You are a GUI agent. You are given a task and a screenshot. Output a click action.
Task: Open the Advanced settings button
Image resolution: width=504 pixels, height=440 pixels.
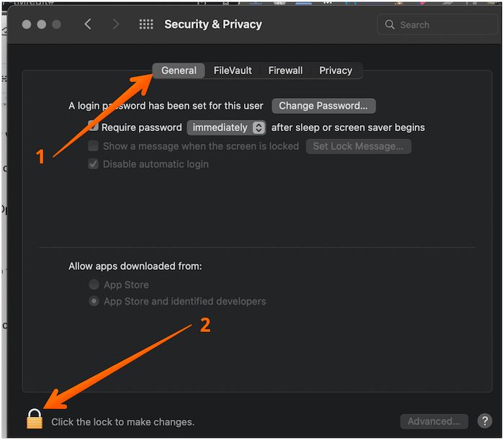(x=433, y=421)
